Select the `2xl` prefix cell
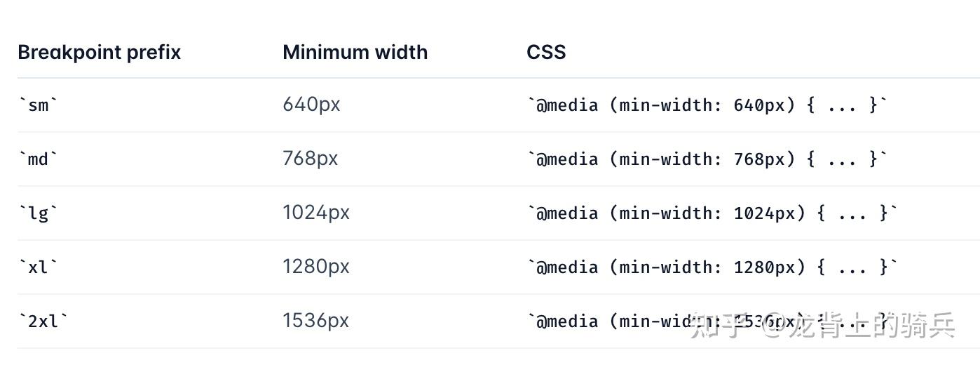This screenshot has height=365, width=980. (x=43, y=321)
